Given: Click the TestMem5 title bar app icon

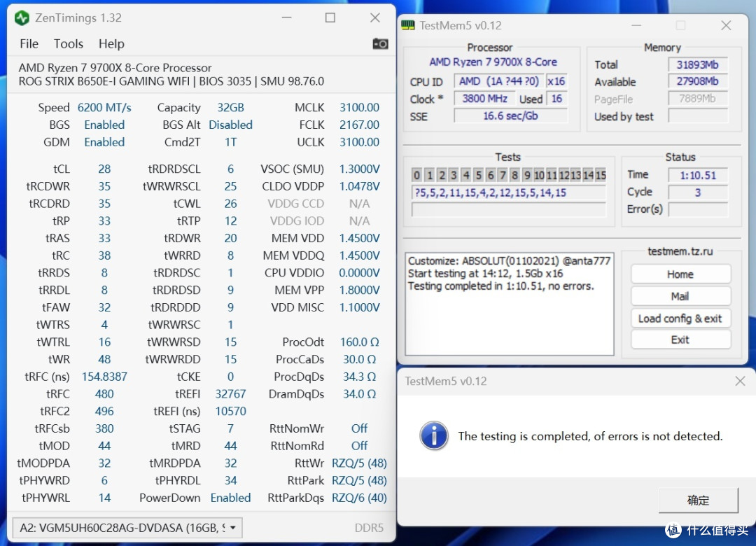Looking at the screenshot, I should 408,25.
